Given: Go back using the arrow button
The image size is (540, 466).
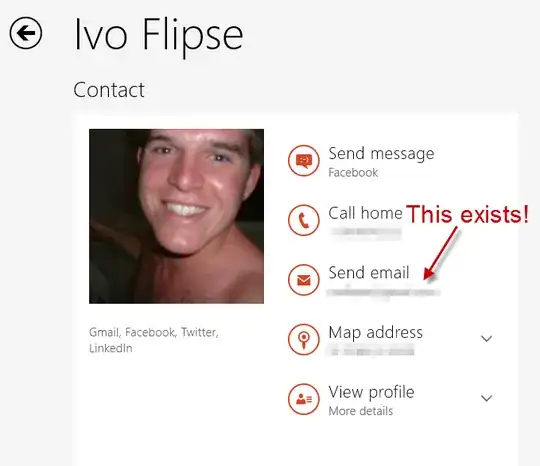Looking at the screenshot, I should (26, 33).
